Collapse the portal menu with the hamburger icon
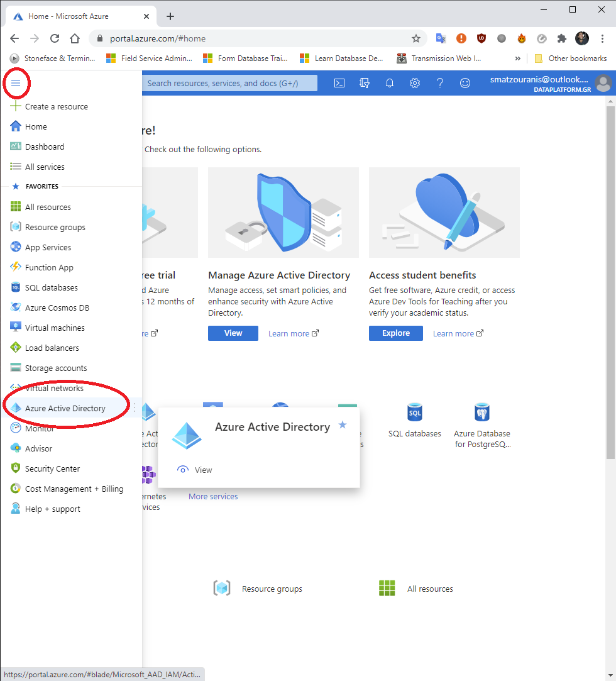Image resolution: width=616 pixels, height=681 pixels. pos(16,82)
